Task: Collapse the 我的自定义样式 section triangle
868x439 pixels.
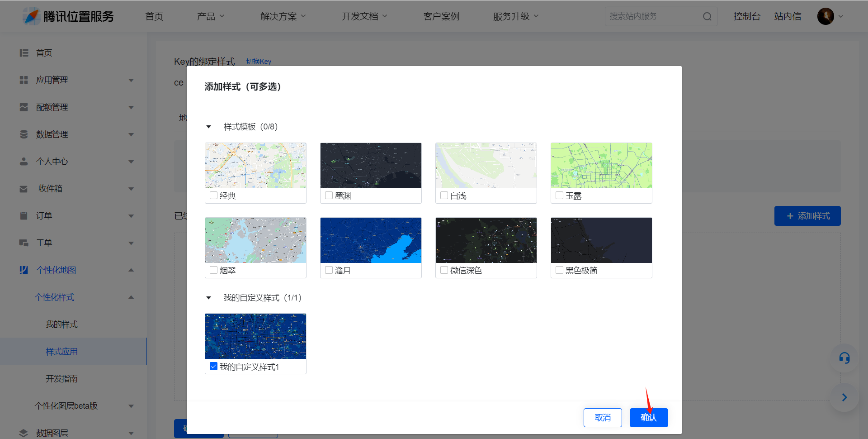Action: click(x=208, y=298)
